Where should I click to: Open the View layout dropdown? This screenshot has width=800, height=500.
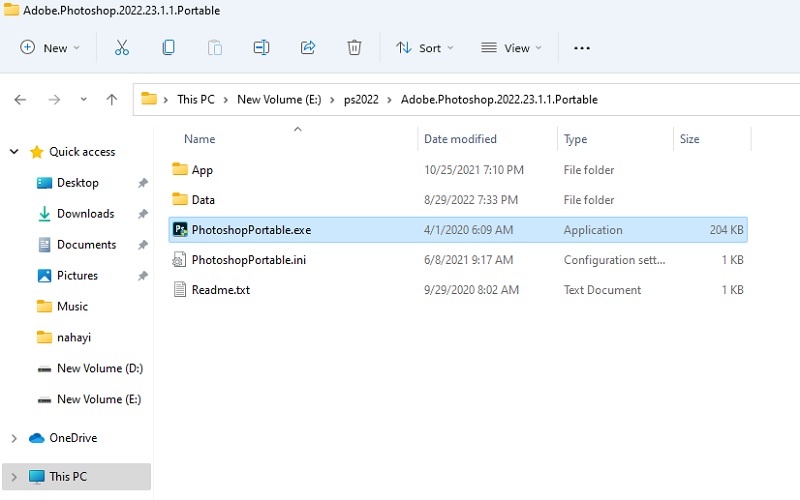click(x=511, y=47)
